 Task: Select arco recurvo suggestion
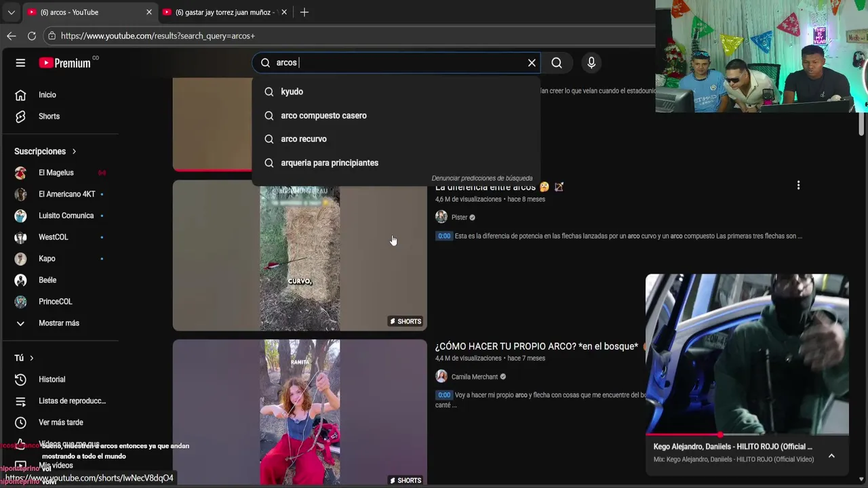[x=397, y=139]
